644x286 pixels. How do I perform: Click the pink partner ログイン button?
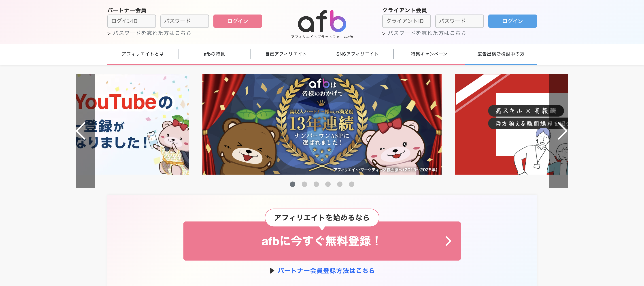coord(238,21)
